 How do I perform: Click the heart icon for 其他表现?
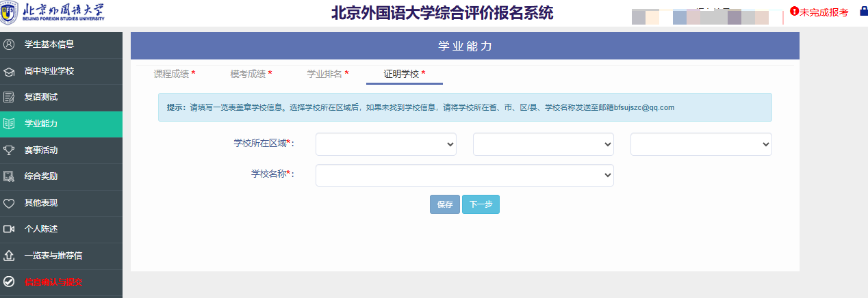9,203
